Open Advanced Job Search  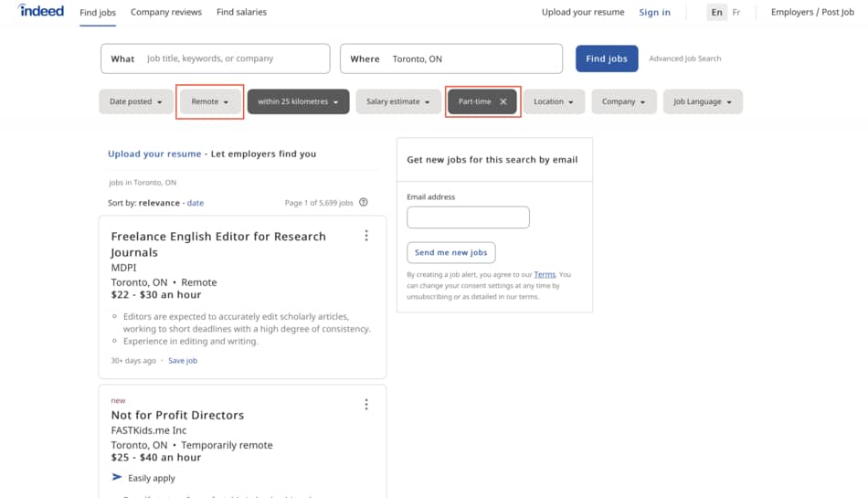coord(684,58)
